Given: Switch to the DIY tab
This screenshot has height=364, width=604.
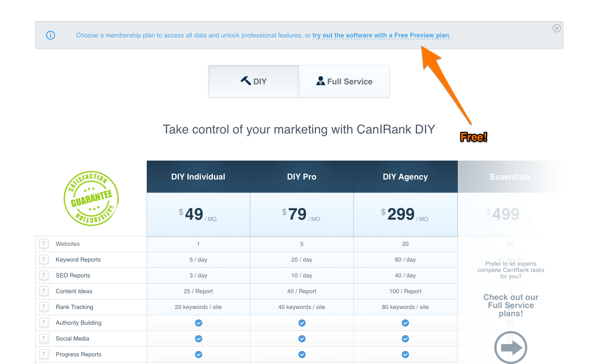Looking at the screenshot, I should point(254,81).
